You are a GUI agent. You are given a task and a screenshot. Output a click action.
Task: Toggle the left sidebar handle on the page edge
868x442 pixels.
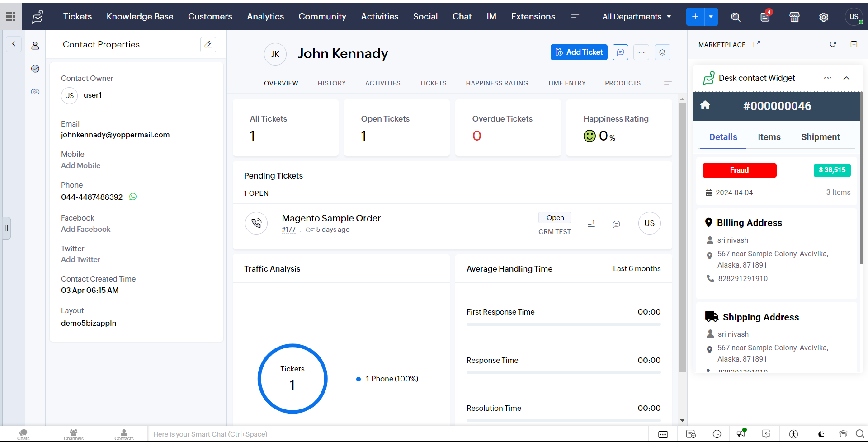tap(6, 228)
